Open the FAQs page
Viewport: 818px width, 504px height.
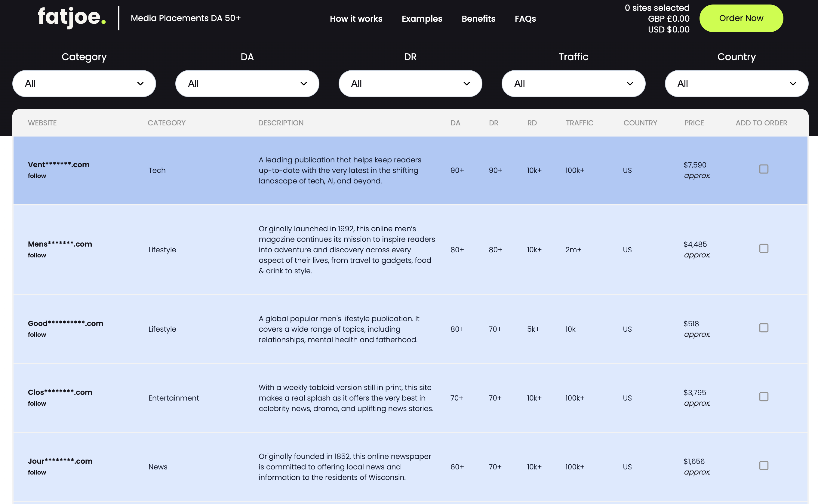(x=525, y=19)
